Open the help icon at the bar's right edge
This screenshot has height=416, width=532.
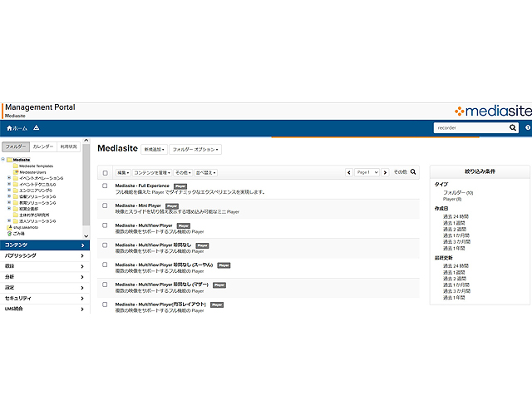[528, 127]
